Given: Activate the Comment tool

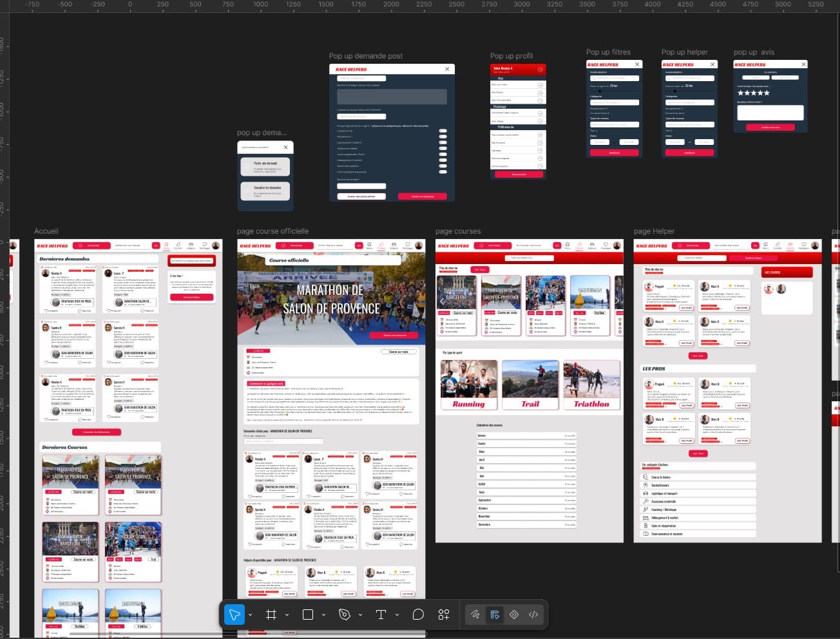Looking at the screenshot, I should [x=418, y=615].
